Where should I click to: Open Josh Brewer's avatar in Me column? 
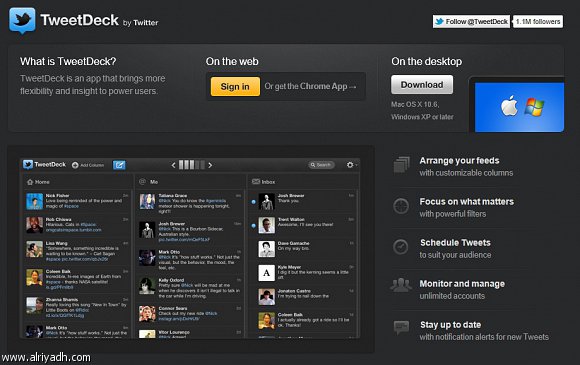[x=147, y=230]
